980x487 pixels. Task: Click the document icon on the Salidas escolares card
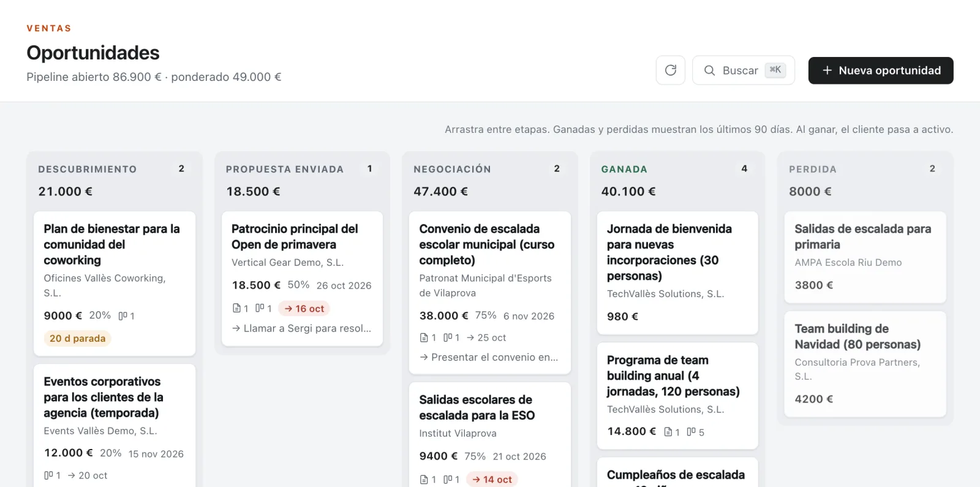[424, 480]
